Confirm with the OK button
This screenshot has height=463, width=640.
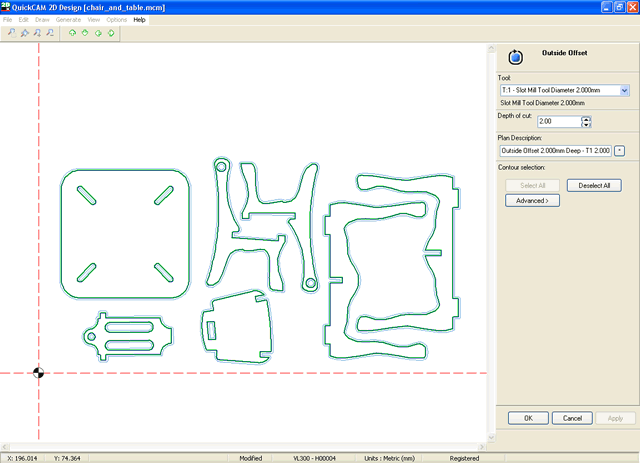click(x=528, y=418)
